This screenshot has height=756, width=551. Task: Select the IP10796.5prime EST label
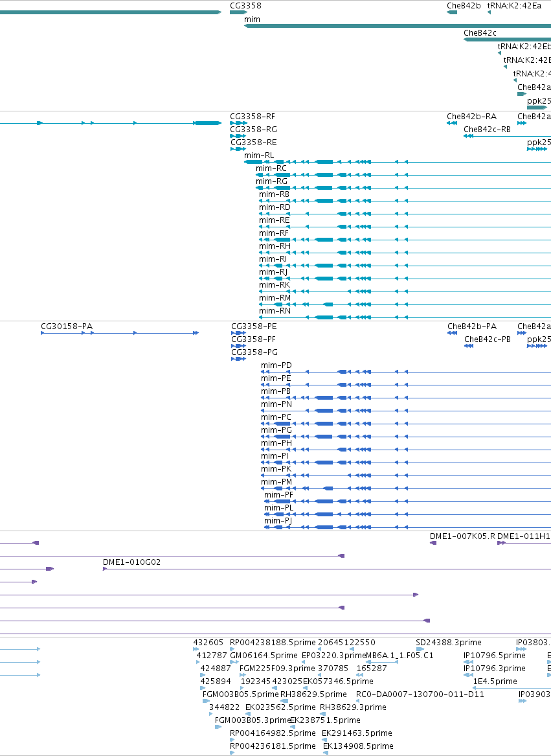pos(495,656)
